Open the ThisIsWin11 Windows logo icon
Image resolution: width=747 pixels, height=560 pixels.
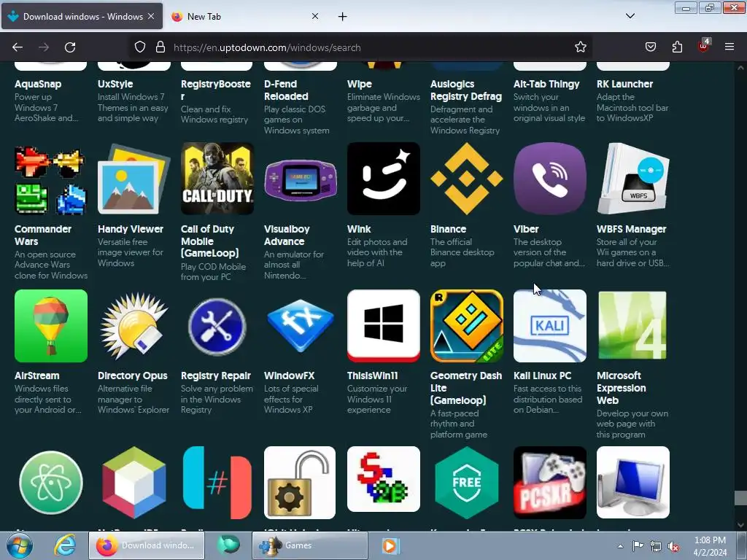tap(384, 326)
